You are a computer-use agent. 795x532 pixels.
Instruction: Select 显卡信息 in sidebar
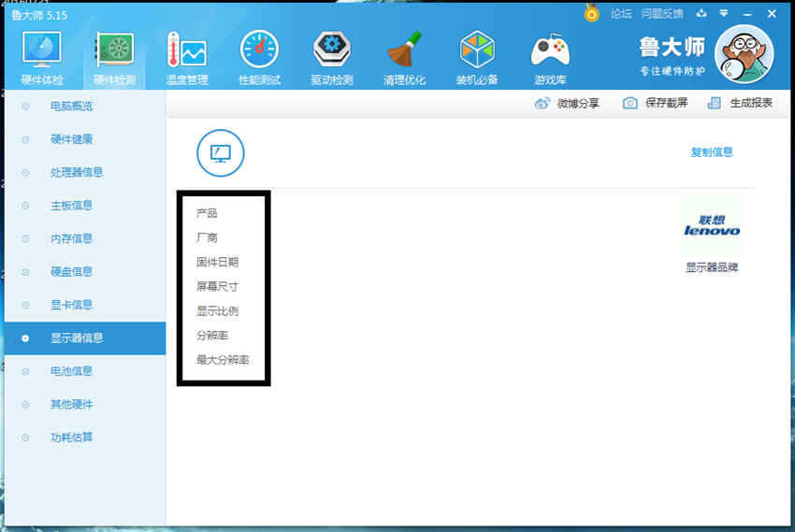click(85, 305)
